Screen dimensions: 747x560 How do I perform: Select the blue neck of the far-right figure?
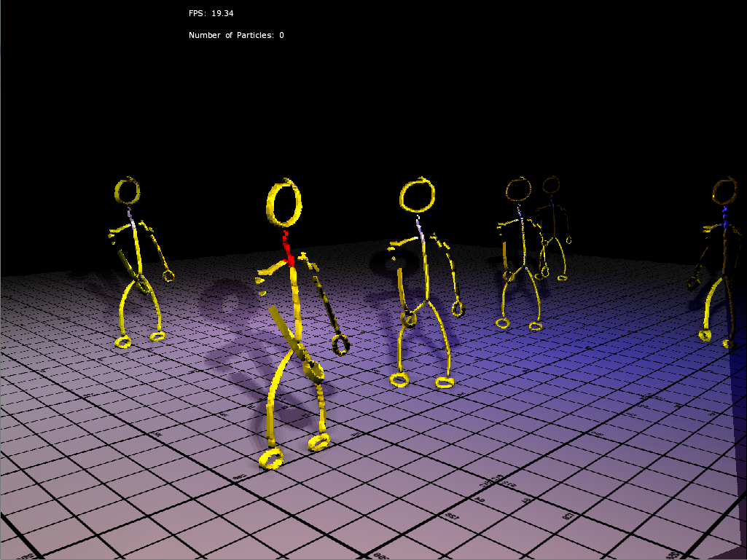725,218
